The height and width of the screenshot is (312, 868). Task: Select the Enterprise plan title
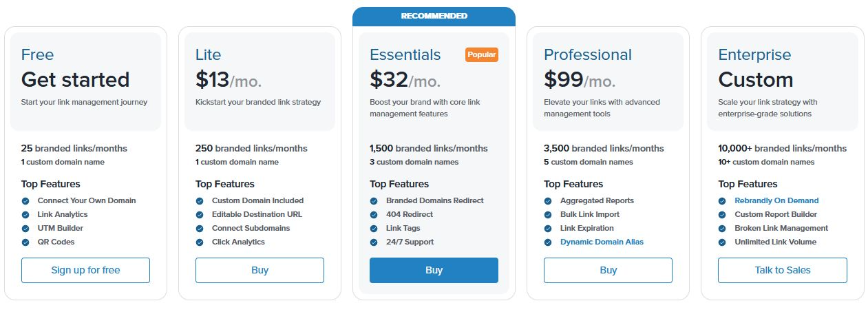(x=754, y=54)
